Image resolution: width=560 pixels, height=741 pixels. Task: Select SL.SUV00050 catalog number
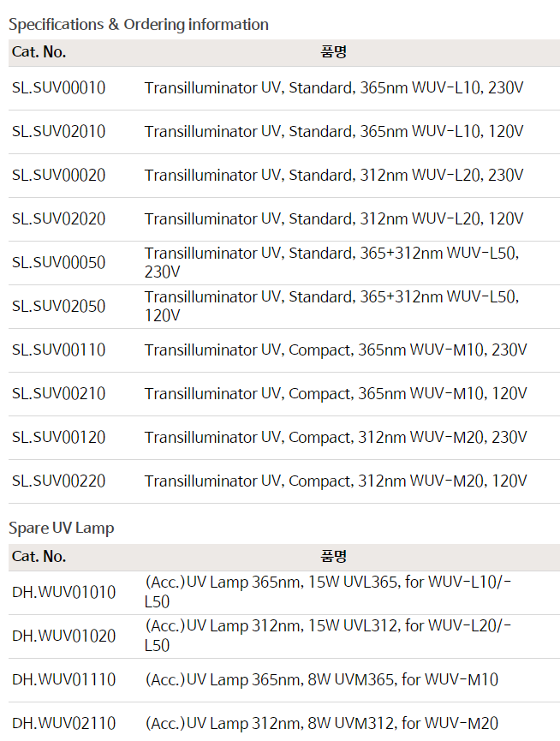click(x=58, y=262)
